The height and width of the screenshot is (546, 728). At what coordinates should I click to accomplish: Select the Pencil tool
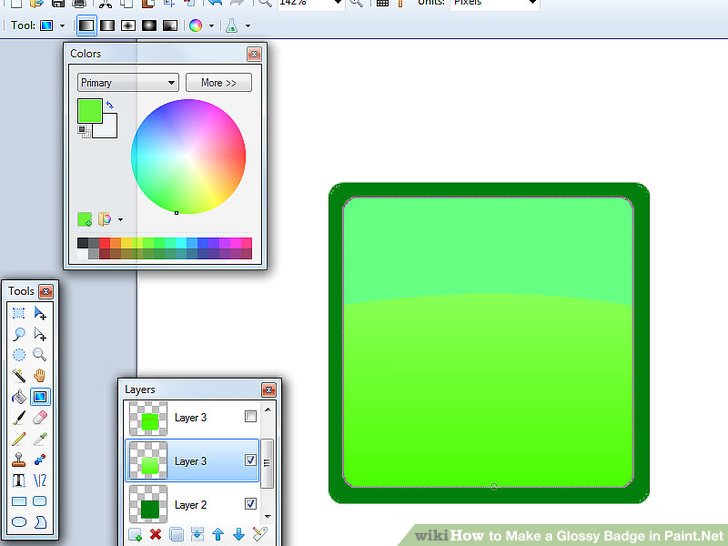[x=19, y=438]
